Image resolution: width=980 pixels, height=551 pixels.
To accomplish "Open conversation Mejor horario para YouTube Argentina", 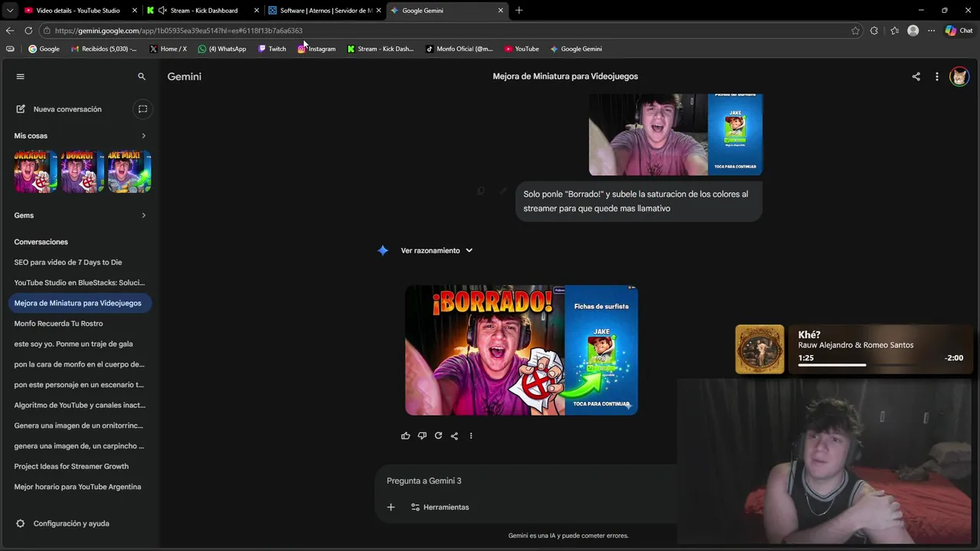I will [80, 487].
